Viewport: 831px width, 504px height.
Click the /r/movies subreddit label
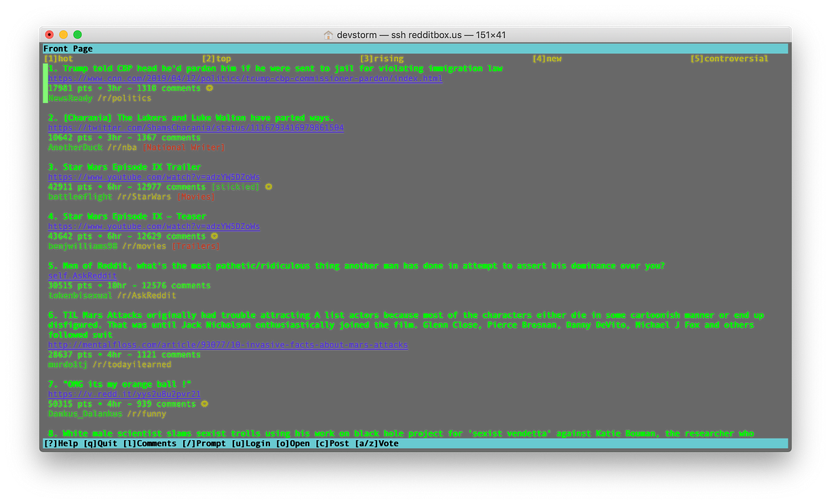tap(144, 246)
